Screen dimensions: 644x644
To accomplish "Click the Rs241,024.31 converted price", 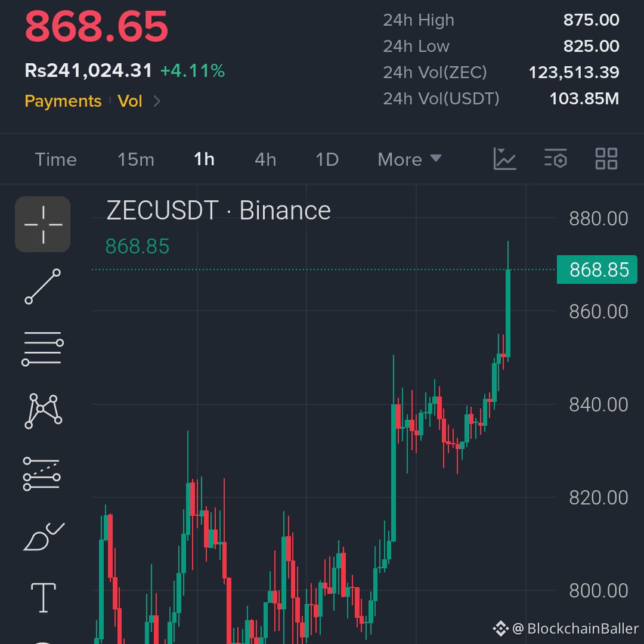I will point(88,70).
